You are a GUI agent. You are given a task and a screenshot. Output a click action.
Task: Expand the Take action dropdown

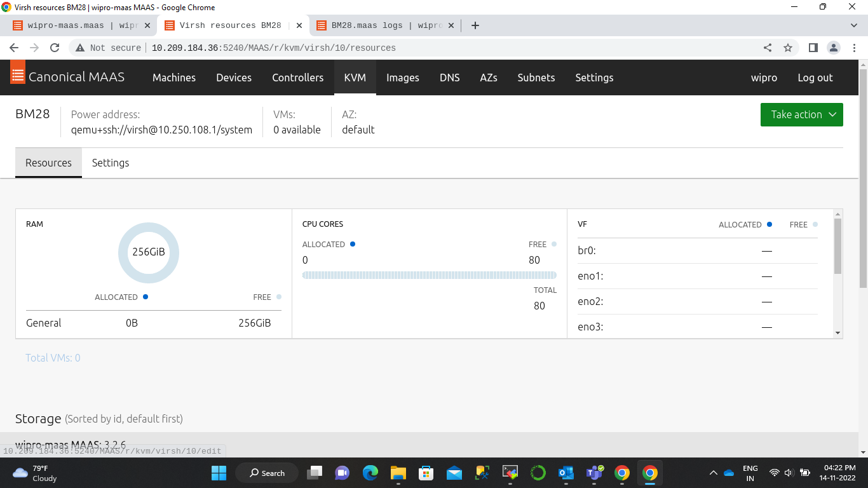(x=801, y=114)
